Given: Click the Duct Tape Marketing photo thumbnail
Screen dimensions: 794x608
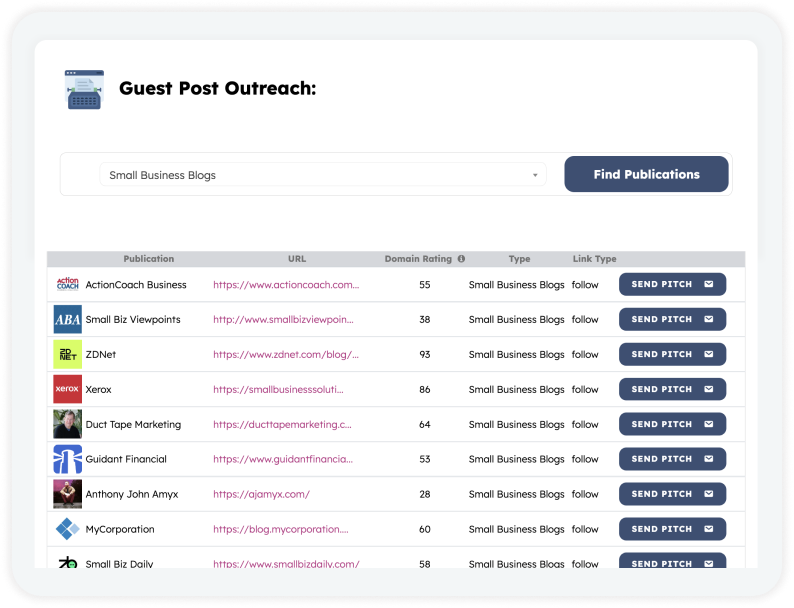Looking at the screenshot, I should pyautogui.click(x=67, y=424).
